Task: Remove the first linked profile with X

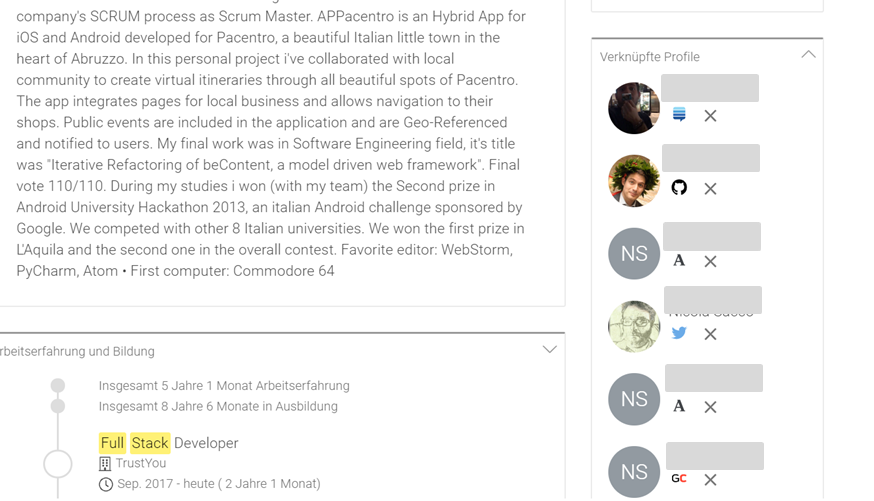Action: 710,116
